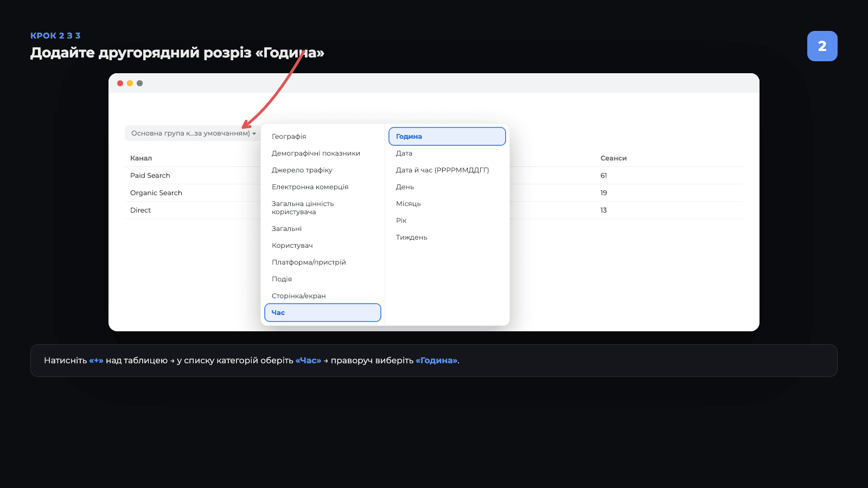Choose the Сторінка/екран category
The width and height of the screenshot is (868, 488).
(298, 296)
